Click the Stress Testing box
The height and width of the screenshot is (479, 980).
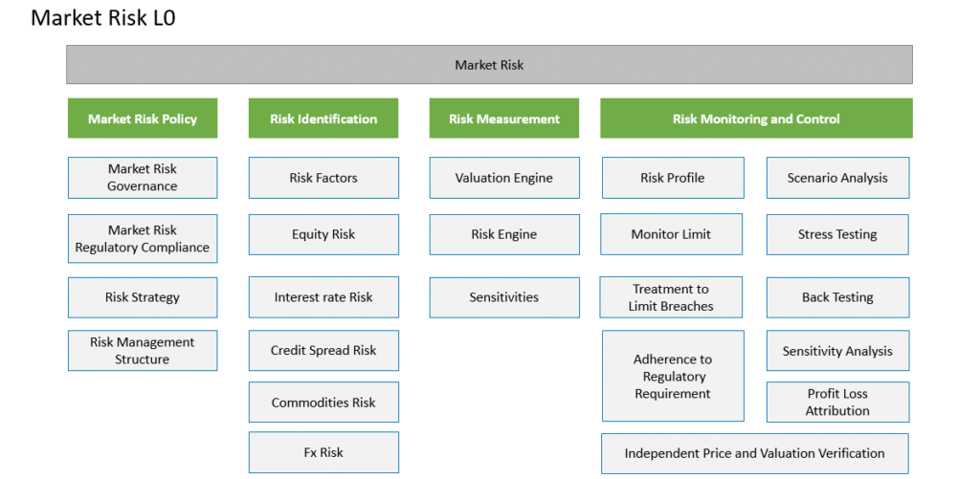[837, 235]
